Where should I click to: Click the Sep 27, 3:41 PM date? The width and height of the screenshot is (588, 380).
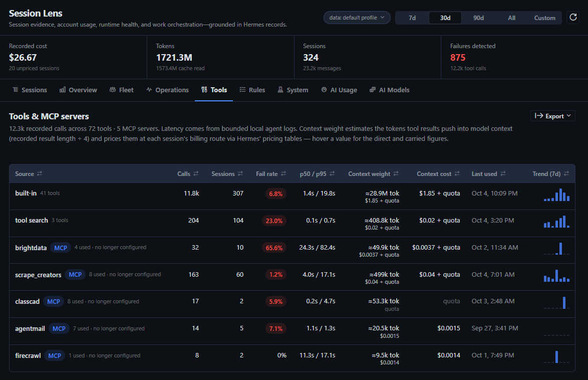point(495,328)
